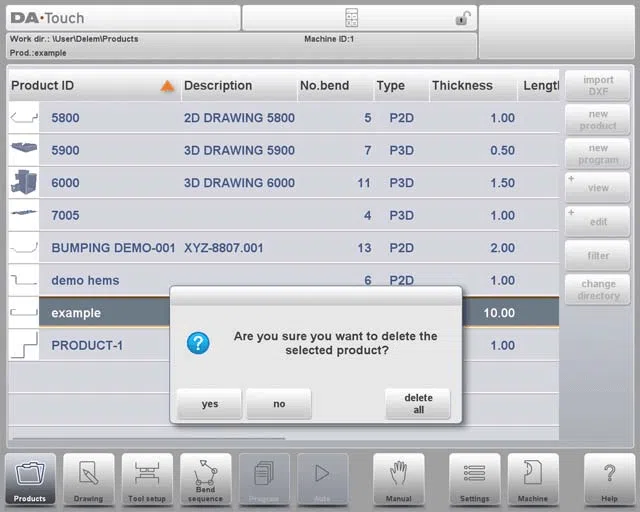Screen dimensions: 640x512
Task: Click bend count 11
Action: pyautogui.click(x=364, y=183)
